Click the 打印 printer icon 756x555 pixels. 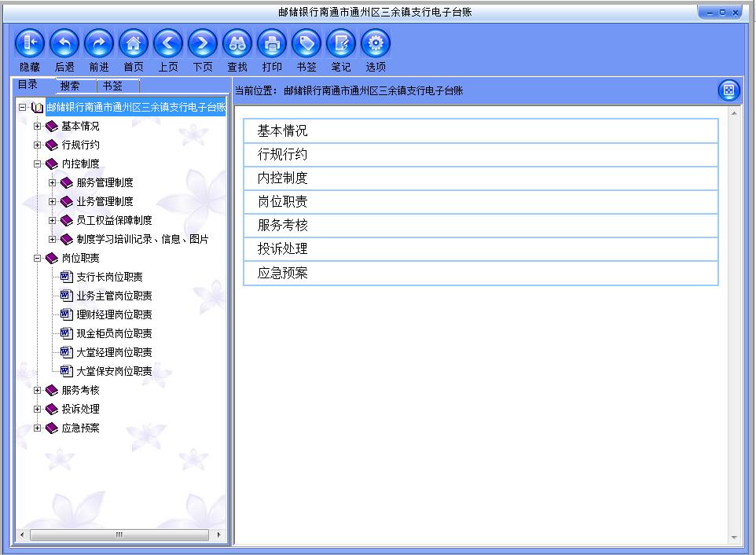(x=272, y=43)
